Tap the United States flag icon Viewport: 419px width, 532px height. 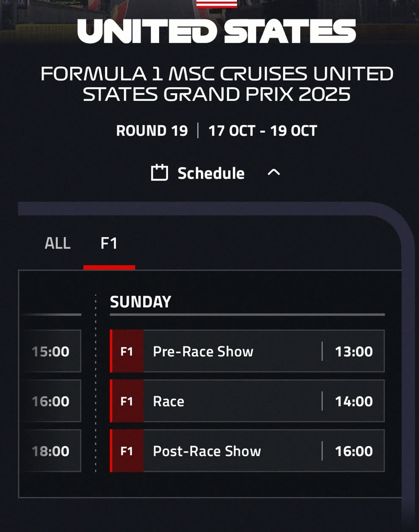click(x=216, y=4)
